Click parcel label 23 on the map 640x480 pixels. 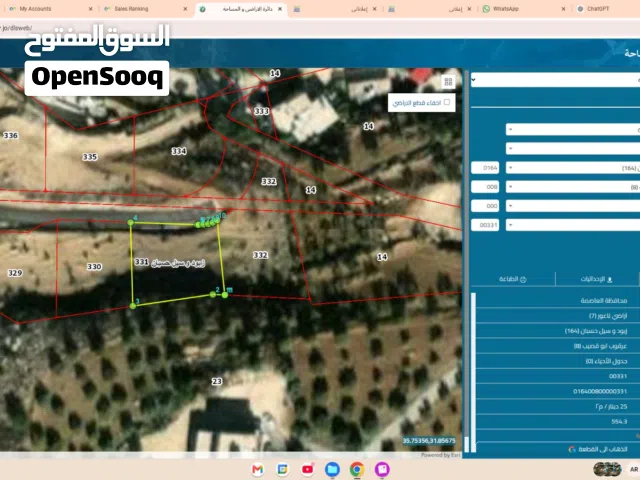tap(217, 381)
